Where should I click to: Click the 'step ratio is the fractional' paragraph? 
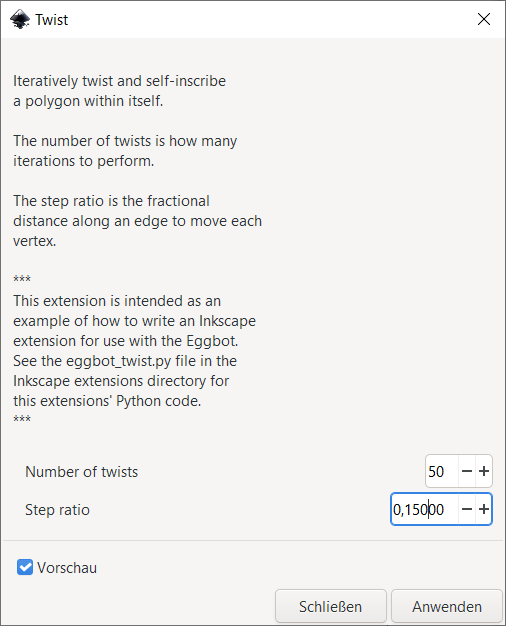[137, 221]
